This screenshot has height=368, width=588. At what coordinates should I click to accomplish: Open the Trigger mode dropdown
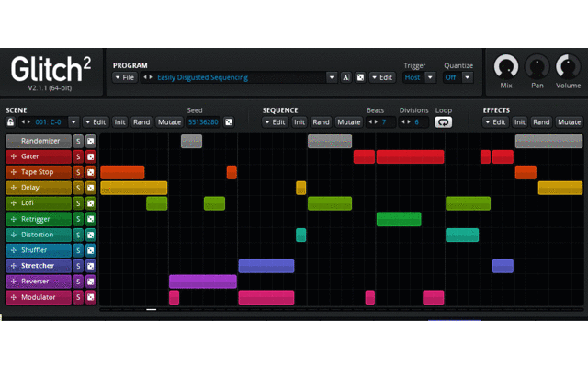tap(430, 77)
